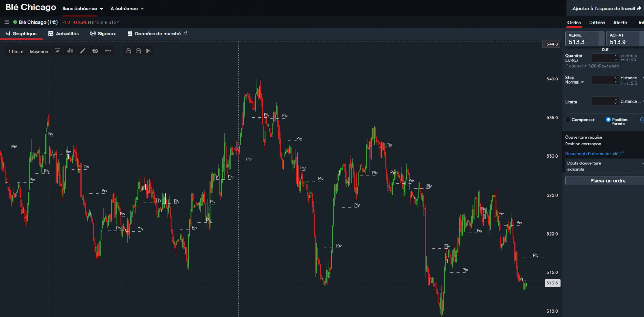
Task: Switch to the Signaux tab
Action: [x=103, y=34]
